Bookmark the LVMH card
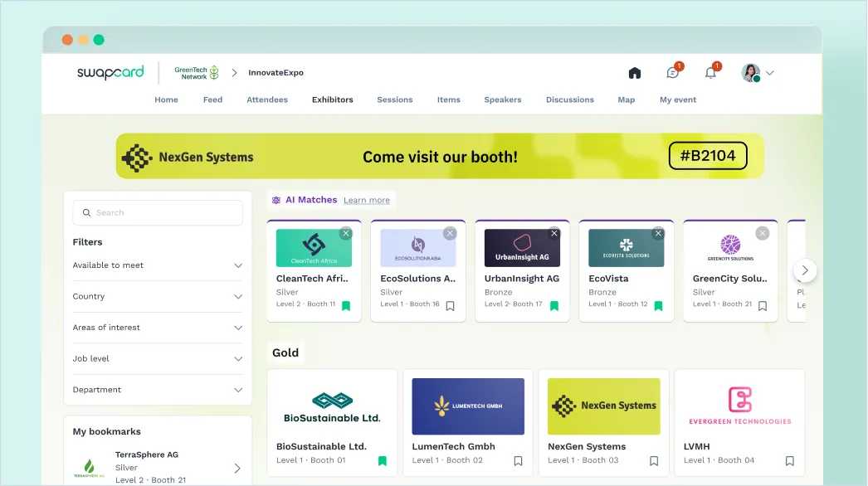The width and height of the screenshot is (868, 486). pyautogui.click(x=790, y=460)
